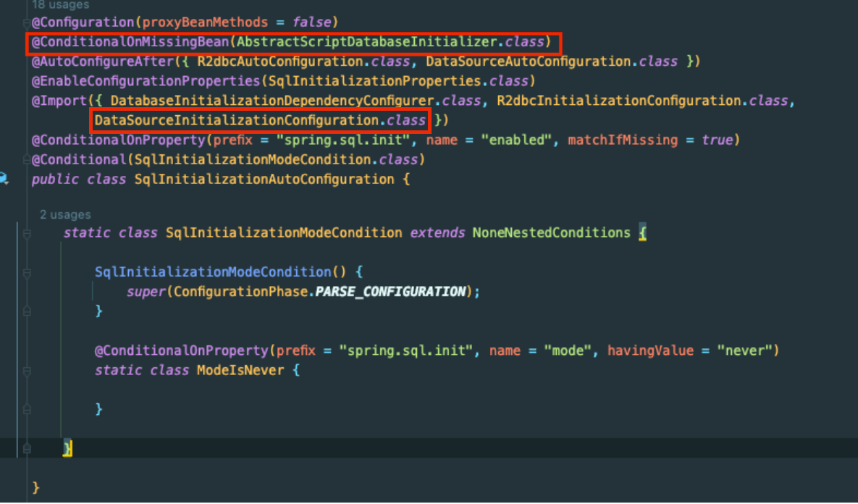Click the SqlInitializationModeCondition() constructor name
858x504 pixels.
click(x=213, y=272)
